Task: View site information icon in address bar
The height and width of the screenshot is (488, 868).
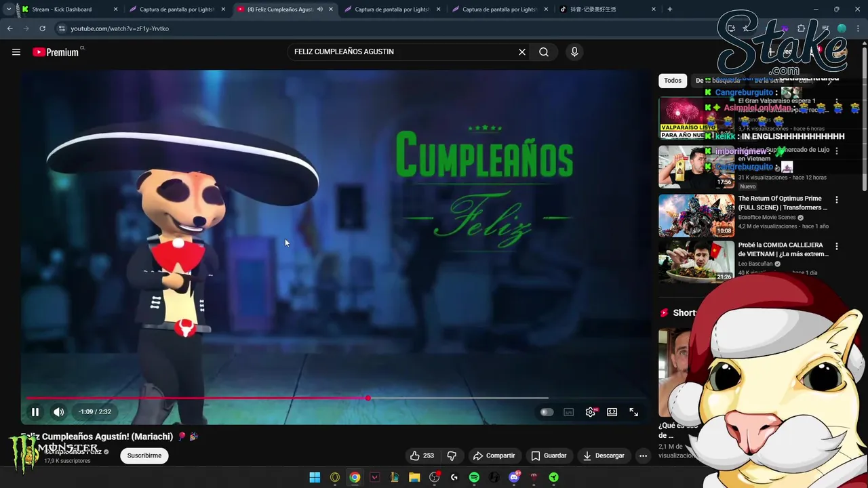Action: [x=61, y=28]
